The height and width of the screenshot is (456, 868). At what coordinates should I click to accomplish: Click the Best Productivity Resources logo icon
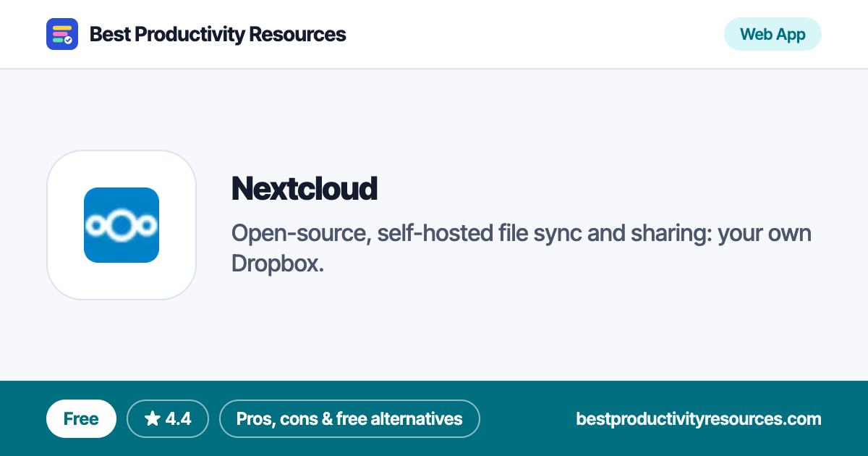(x=62, y=34)
